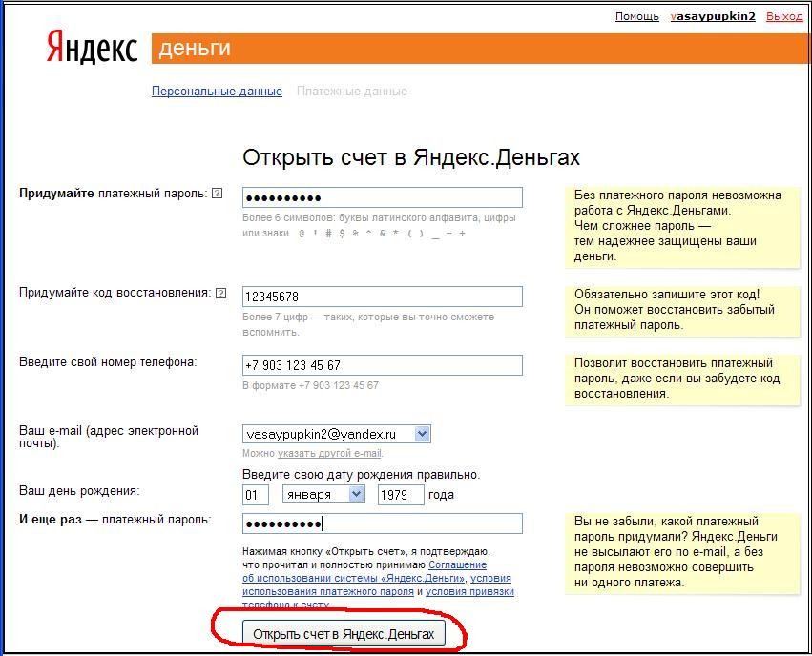812x656 pixels.
Task: Click Открыть счет в Яндекс.Деньгах button
Action: coord(344,634)
